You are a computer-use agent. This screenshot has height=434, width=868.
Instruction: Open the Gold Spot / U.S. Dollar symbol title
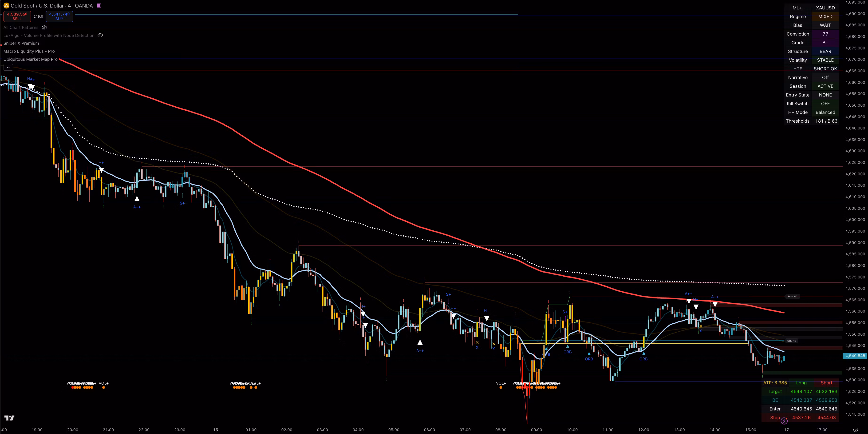point(51,6)
